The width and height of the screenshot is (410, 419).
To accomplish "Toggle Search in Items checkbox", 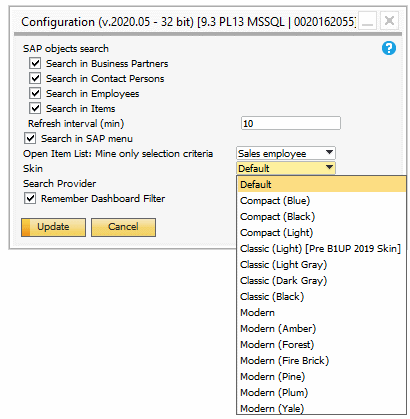I will 35,108.
